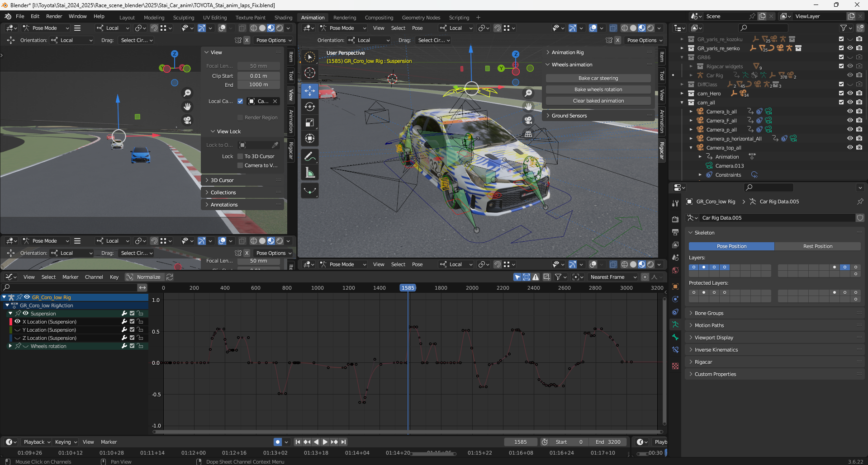This screenshot has height=465, width=868.
Task: Click the zoom magnifier icon in the left viewport
Action: (187, 93)
